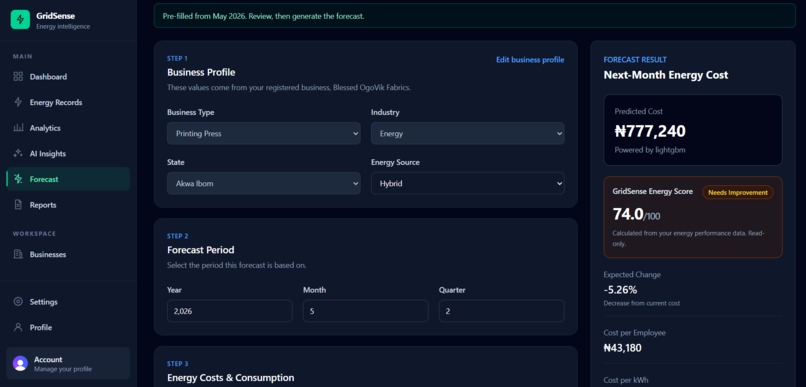Click the Account avatar icon
806x387 pixels.
click(x=20, y=363)
